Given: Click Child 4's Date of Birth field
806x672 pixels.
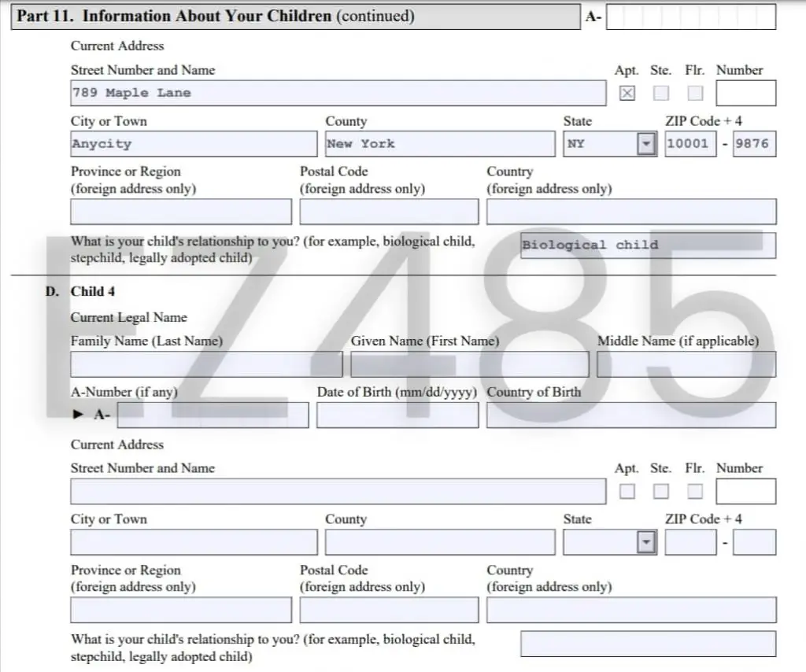Looking at the screenshot, I should [397, 415].
